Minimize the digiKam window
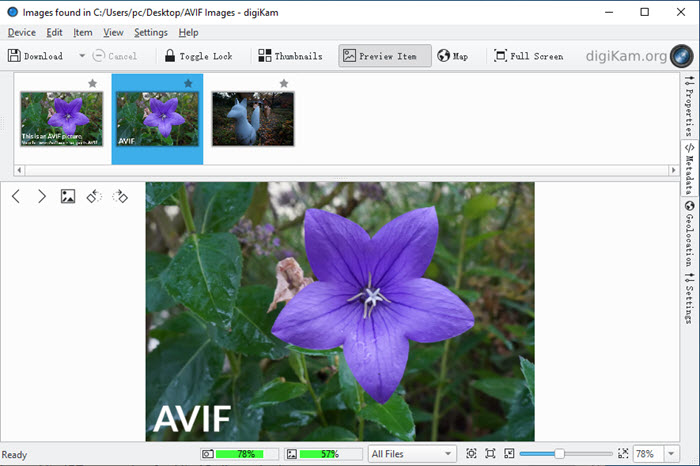700x466 pixels. [x=609, y=12]
